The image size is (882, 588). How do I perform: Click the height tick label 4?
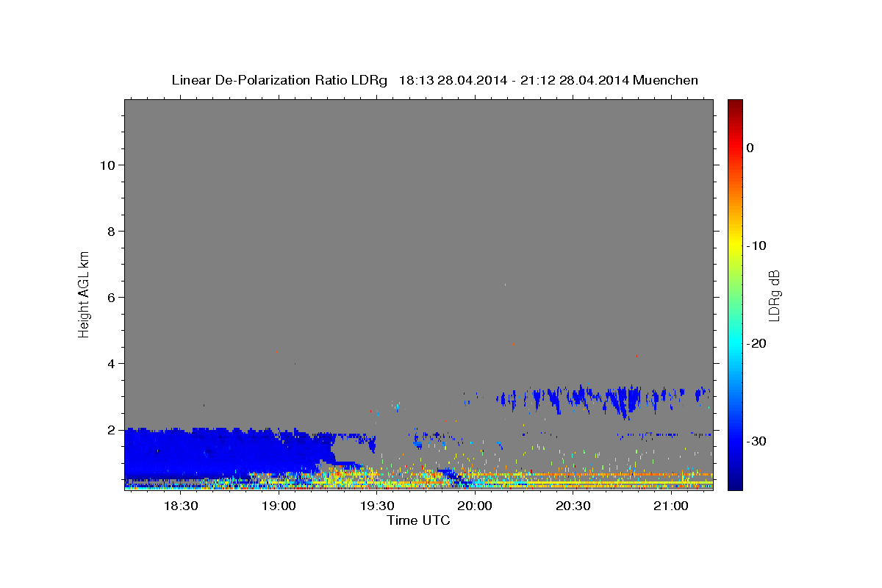click(x=112, y=364)
